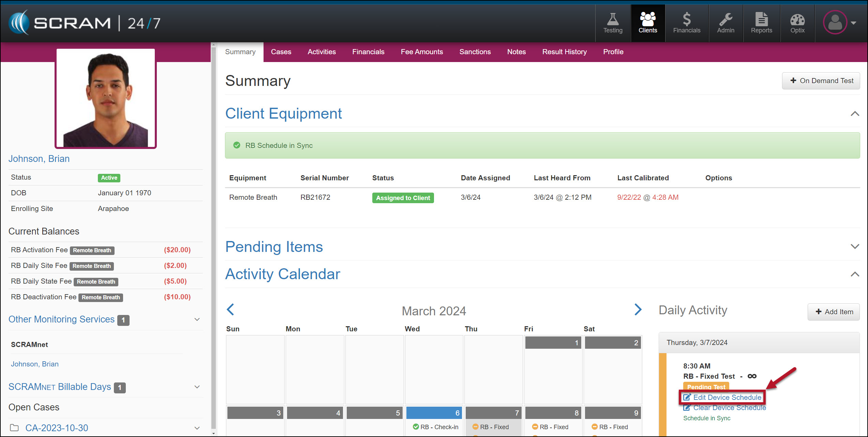Switch to the Result History tab
868x437 pixels.
[564, 52]
